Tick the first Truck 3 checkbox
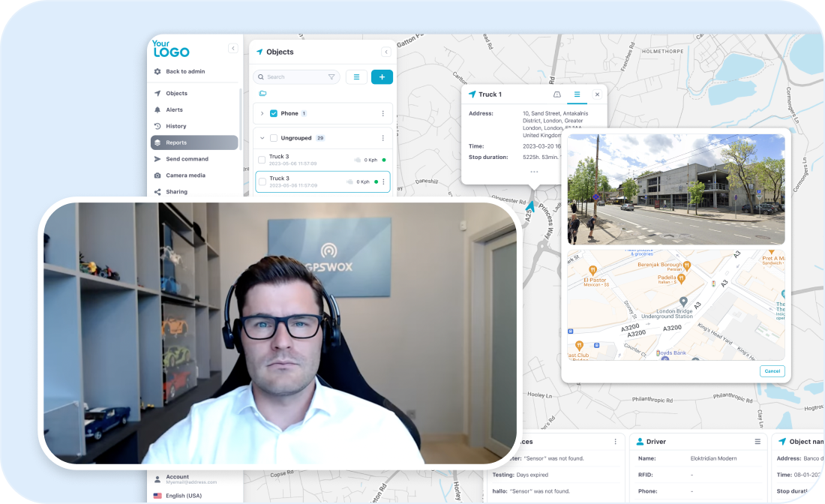The height and width of the screenshot is (504, 825). 262,160
